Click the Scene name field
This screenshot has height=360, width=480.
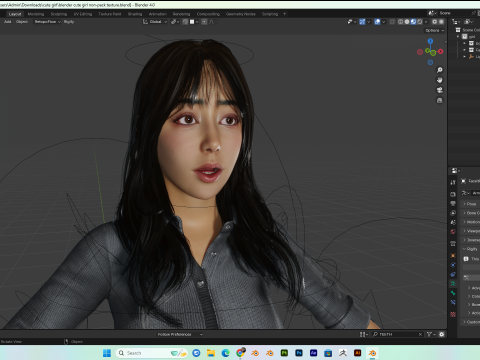point(453,13)
